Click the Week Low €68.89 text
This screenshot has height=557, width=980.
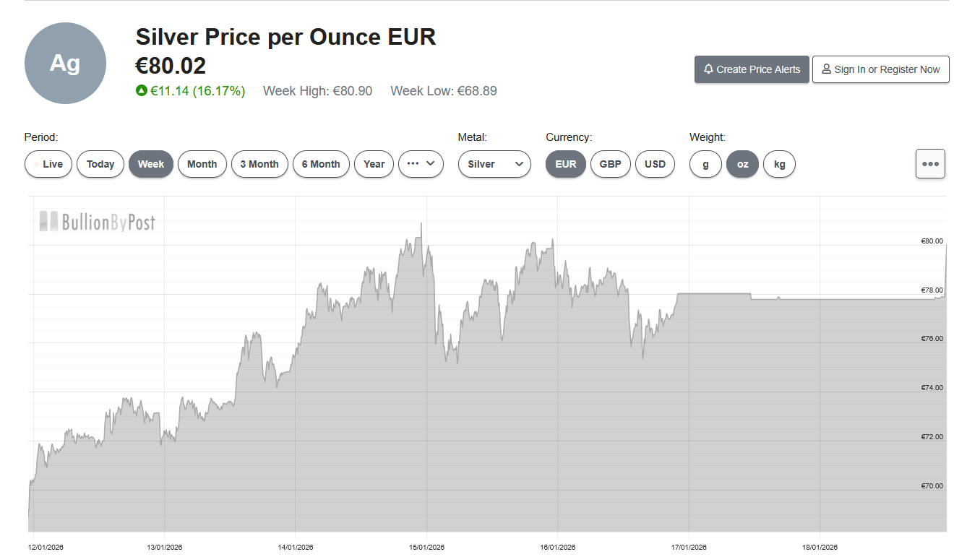[444, 91]
